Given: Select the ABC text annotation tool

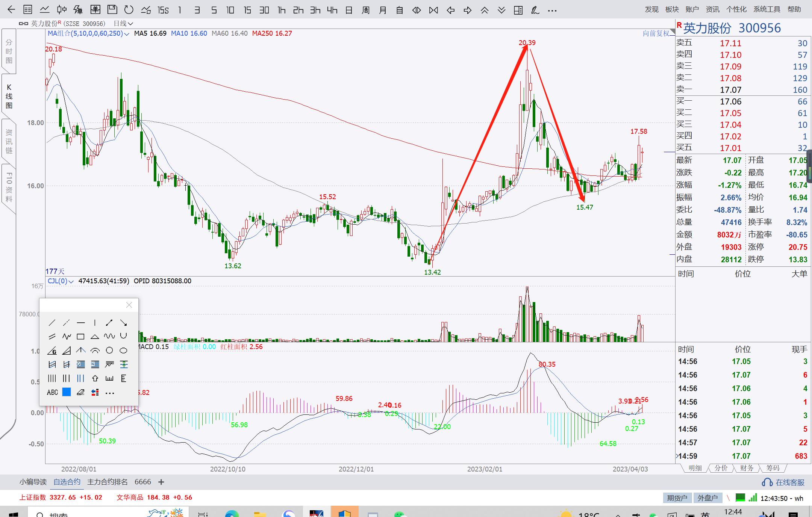Looking at the screenshot, I should (52, 393).
